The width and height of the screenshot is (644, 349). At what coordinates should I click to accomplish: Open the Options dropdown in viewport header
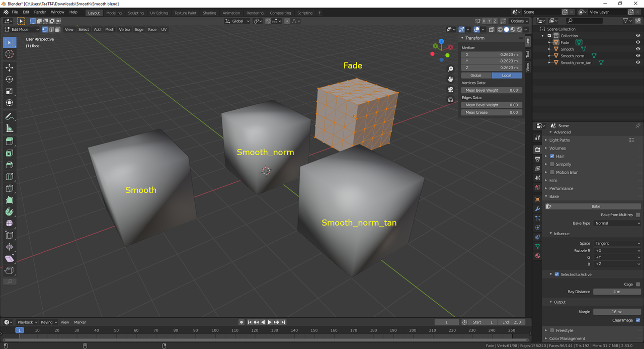[x=519, y=21]
